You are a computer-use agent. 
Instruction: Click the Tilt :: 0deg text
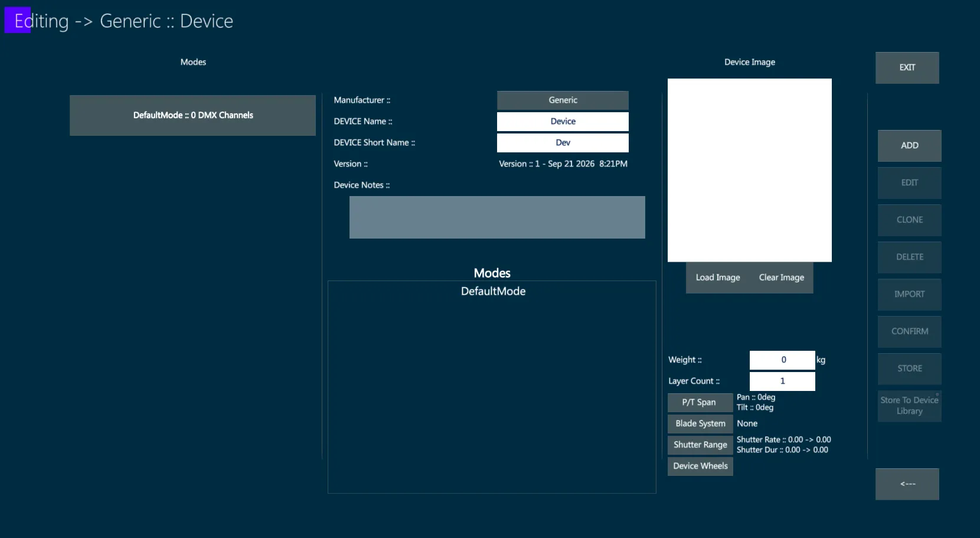(x=755, y=407)
